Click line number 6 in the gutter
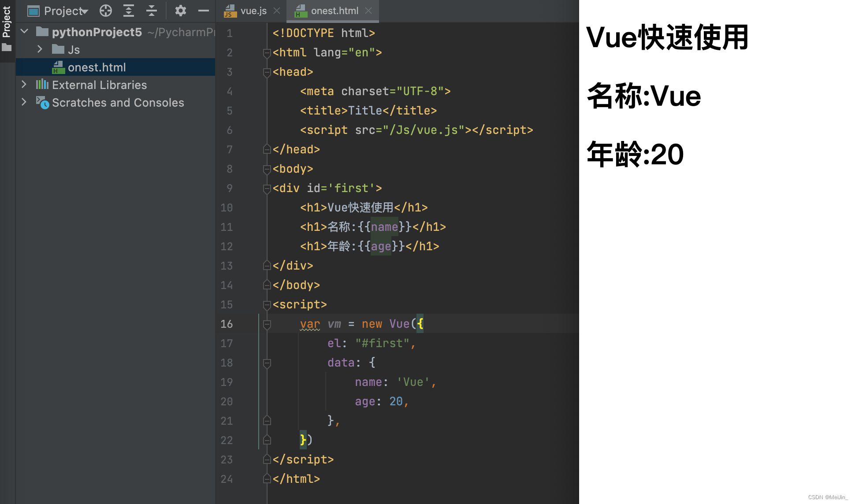 coord(230,130)
